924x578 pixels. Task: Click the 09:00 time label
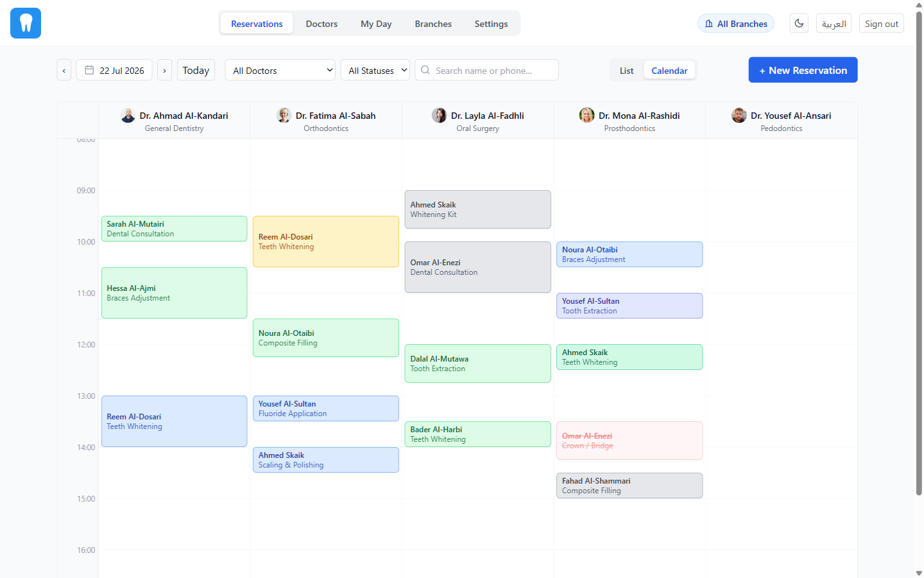tap(86, 191)
